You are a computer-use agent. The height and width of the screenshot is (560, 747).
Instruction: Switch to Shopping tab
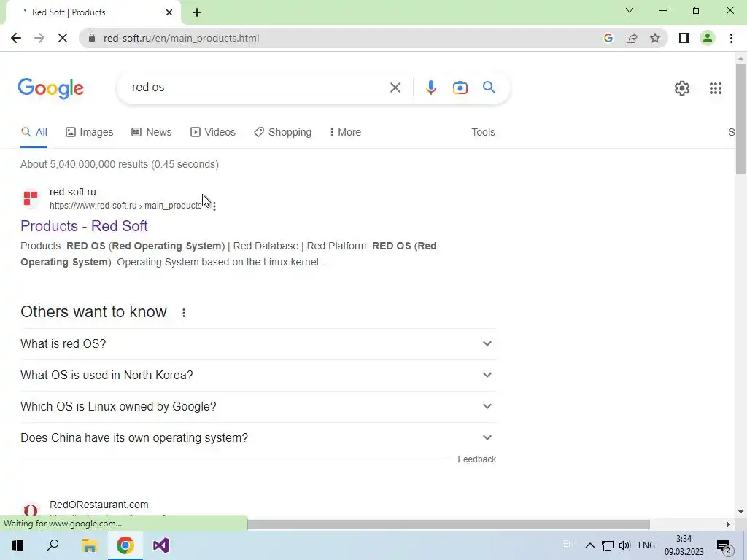click(282, 133)
